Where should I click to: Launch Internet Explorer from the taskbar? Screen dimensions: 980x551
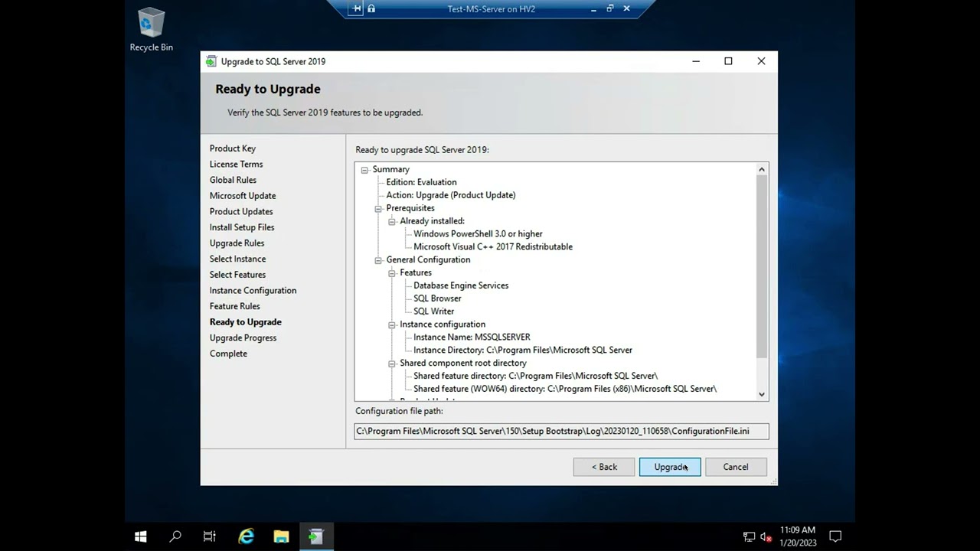tap(246, 536)
